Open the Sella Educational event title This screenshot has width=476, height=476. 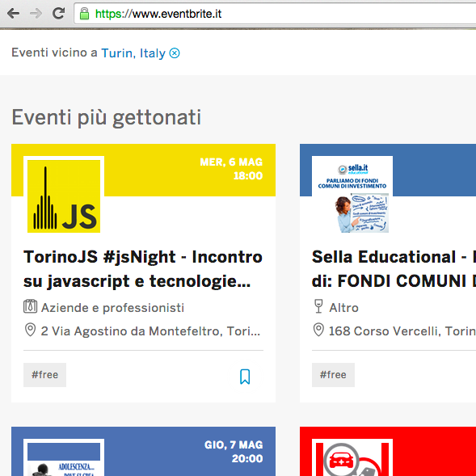pyautogui.click(x=394, y=269)
